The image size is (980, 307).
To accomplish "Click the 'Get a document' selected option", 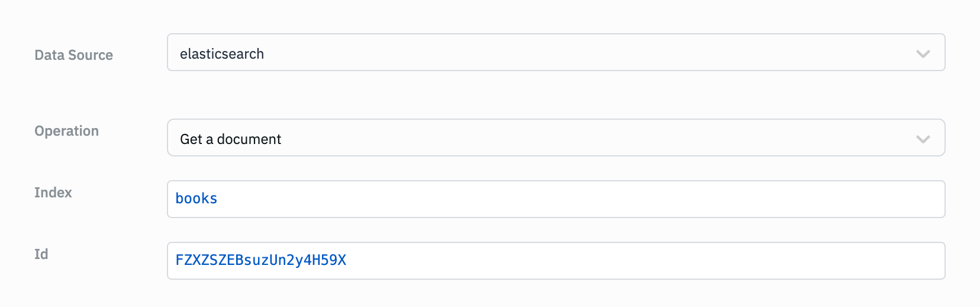I will 230,139.
